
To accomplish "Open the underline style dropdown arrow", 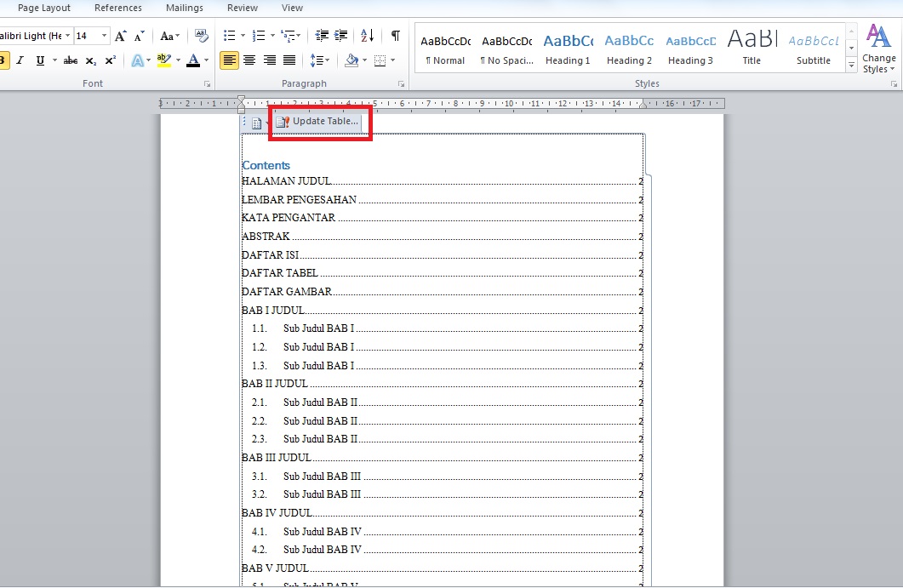I will (54, 60).
